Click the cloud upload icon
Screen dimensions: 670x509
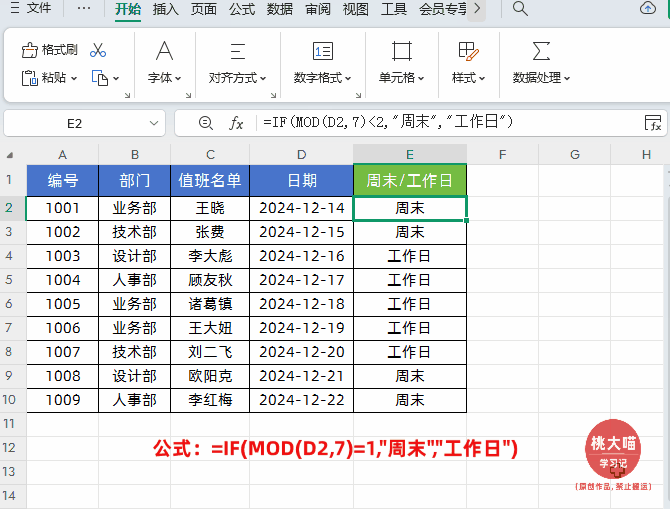[x=648, y=8]
